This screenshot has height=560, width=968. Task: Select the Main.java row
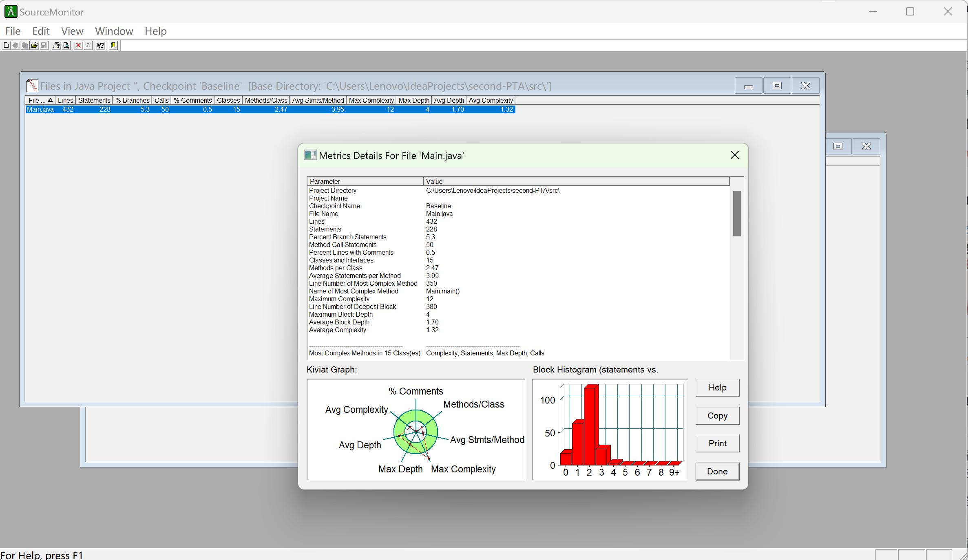pos(40,109)
